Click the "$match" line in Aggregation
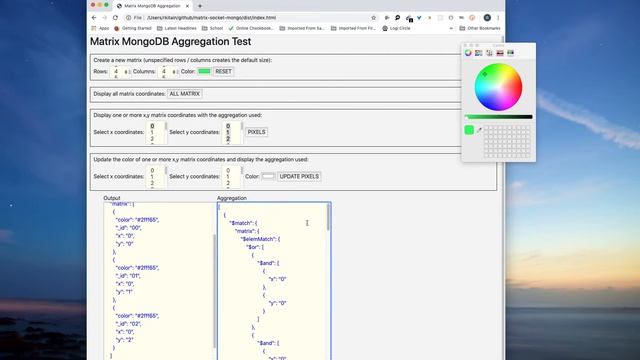 coord(243,223)
